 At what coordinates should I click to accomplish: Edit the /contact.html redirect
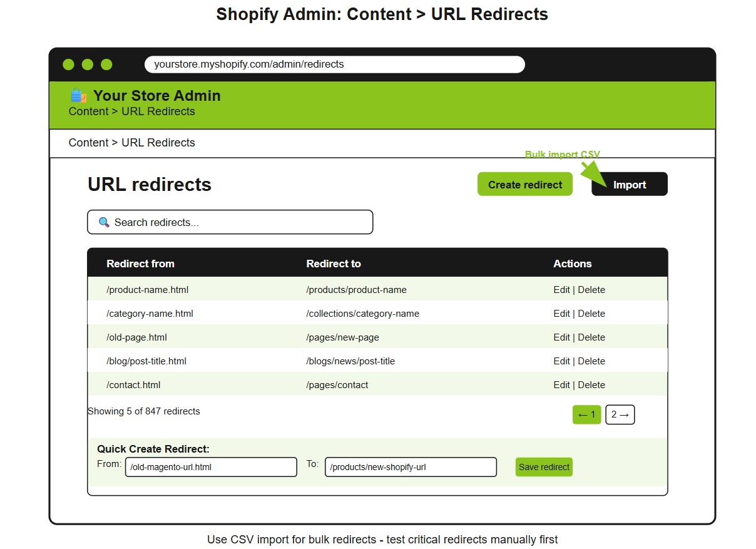[x=561, y=385]
